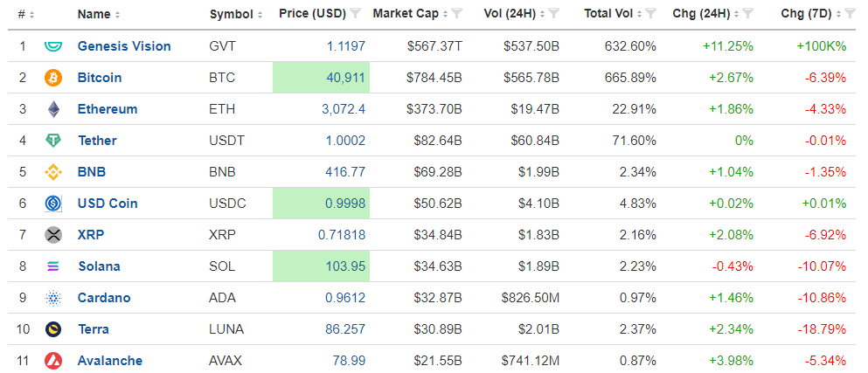868x373 pixels.
Task: Click market cap $567.37T
Action: 434,46
